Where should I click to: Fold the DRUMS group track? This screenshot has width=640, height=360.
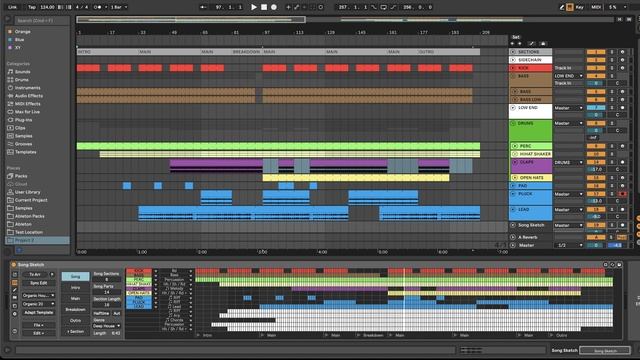click(513, 123)
